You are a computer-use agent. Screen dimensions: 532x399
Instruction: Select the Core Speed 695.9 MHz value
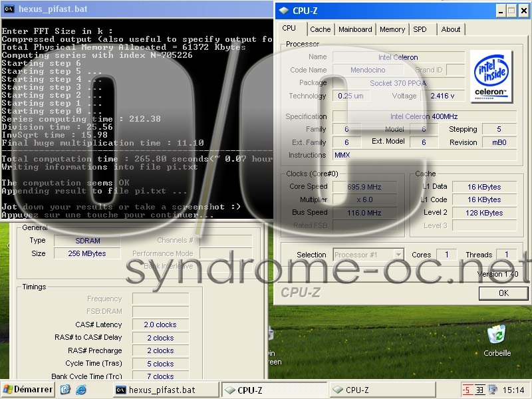[x=364, y=187]
